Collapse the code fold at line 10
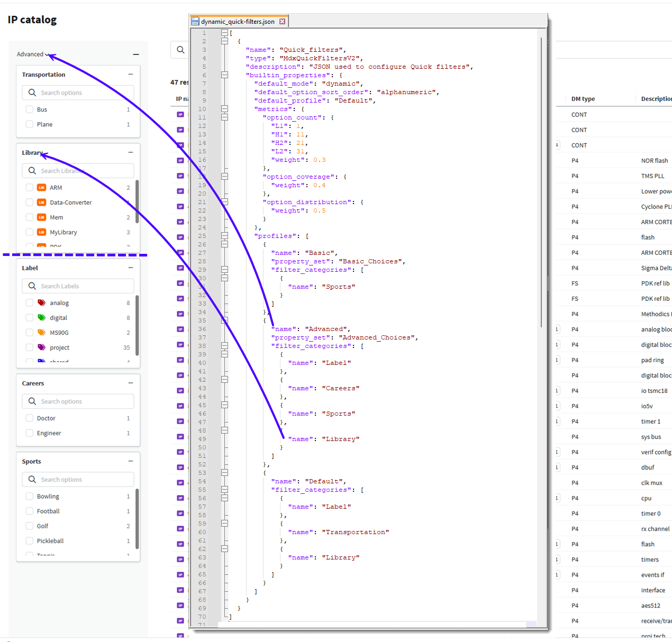 tap(224, 108)
